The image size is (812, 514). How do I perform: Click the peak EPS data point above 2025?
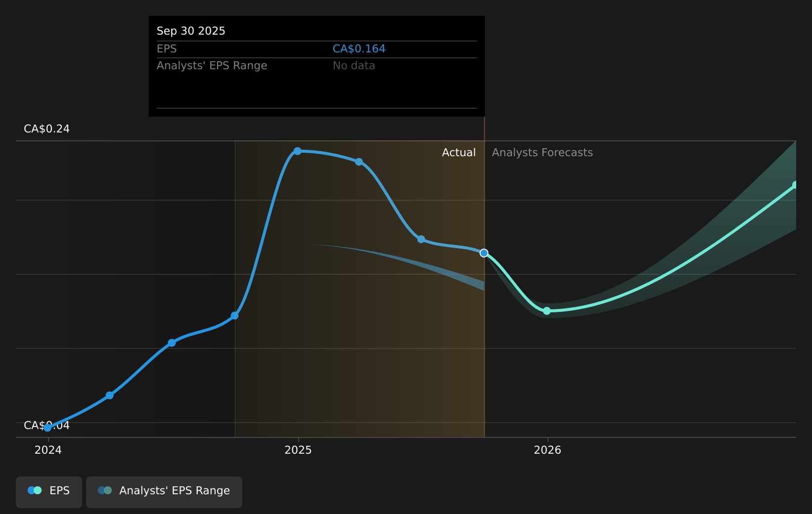[297, 151]
